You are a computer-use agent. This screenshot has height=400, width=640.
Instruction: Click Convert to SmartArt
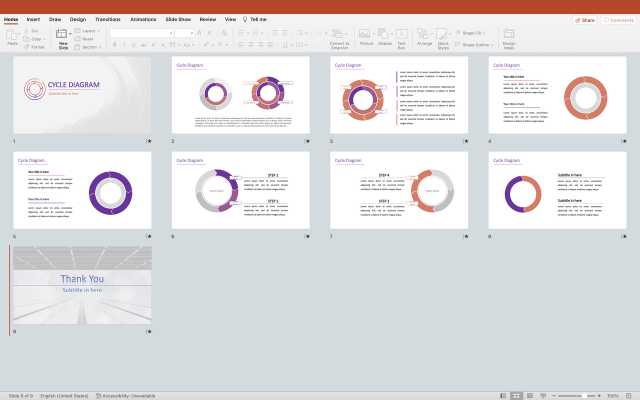340,36
